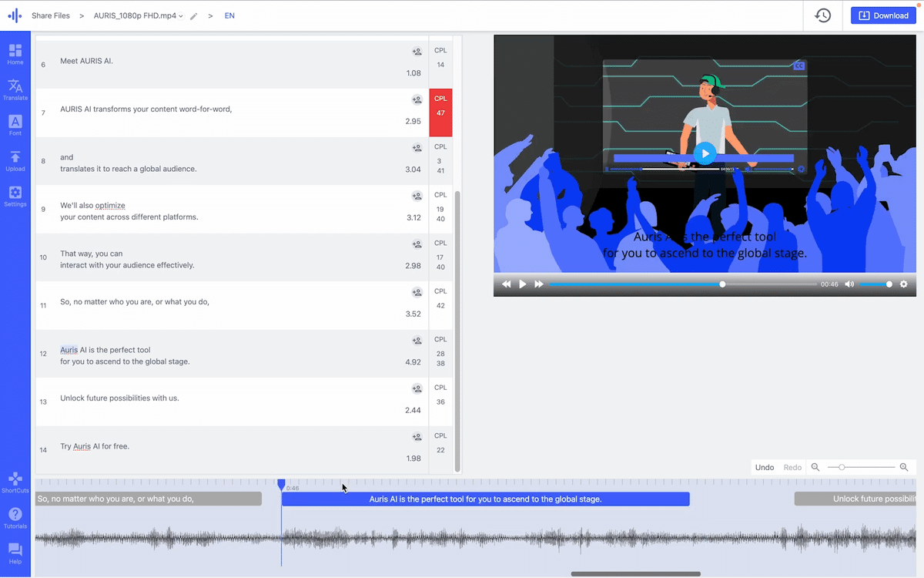924x578 pixels.
Task: Click text 'interact with your audience effectively.'
Action: click(x=127, y=265)
